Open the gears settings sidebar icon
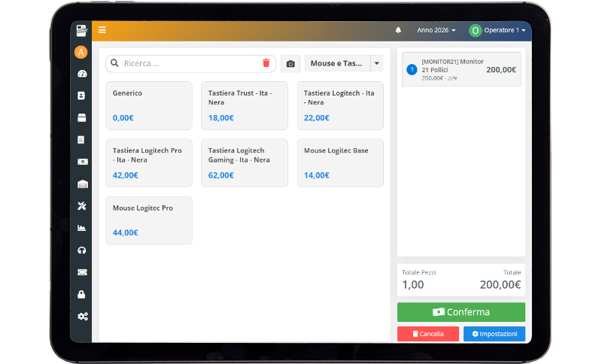Viewport: 602px width, 364px height. (83, 317)
